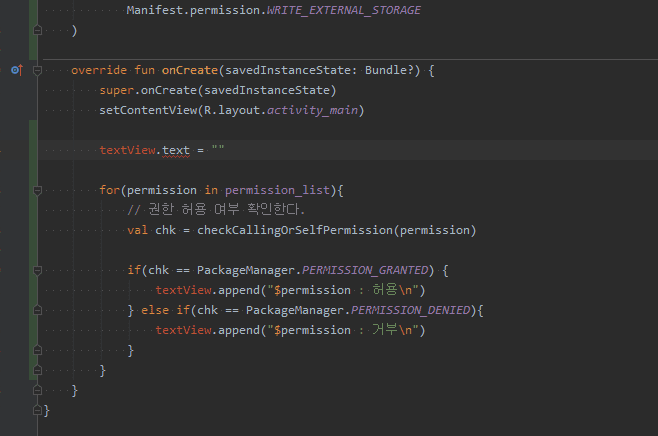658x436 pixels.
Task: Collapse the for loop fold marker
Action: (x=37, y=191)
